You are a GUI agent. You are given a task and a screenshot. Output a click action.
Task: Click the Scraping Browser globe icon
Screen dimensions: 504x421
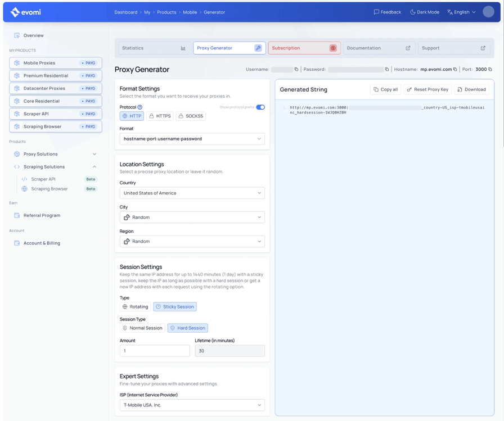coord(24,189)
